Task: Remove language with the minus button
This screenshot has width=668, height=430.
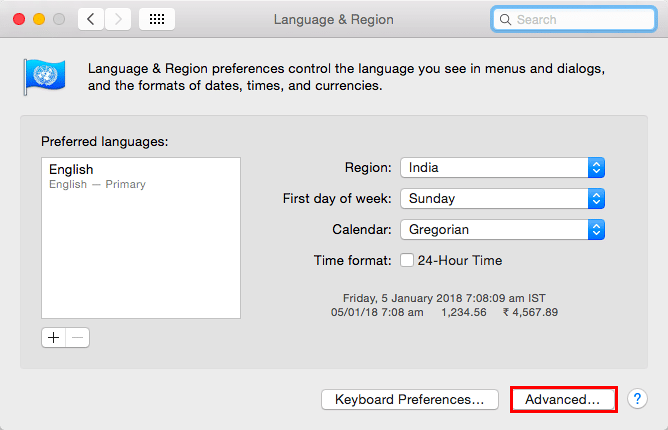Action: 78,338
